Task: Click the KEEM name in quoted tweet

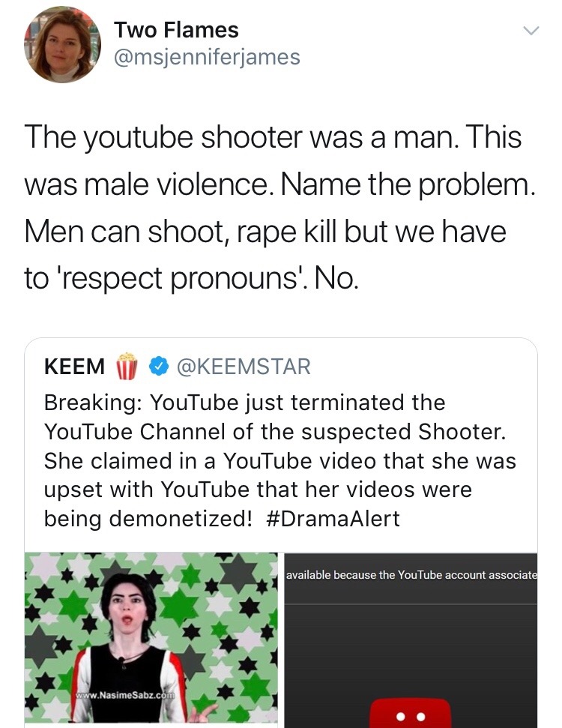Action: 75,367
